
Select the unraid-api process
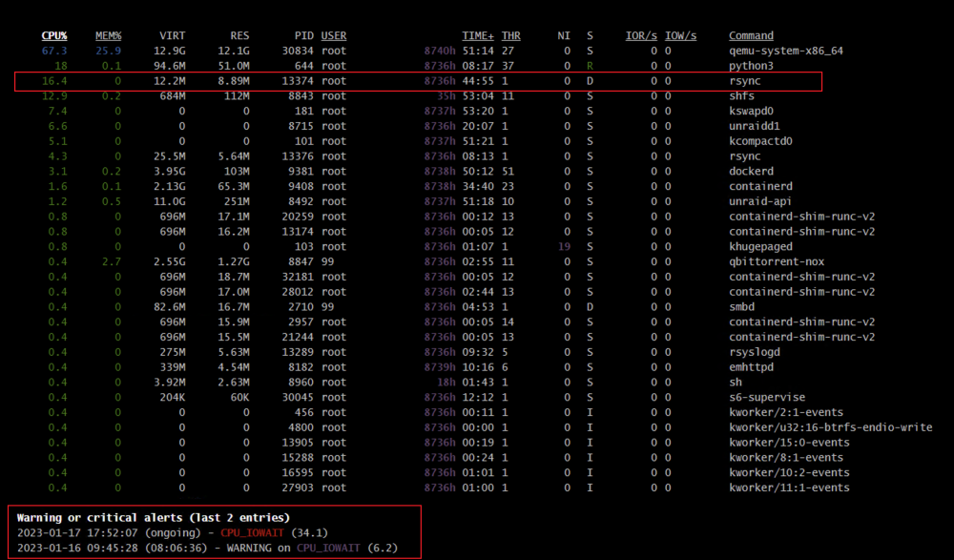tap(760, 201)
